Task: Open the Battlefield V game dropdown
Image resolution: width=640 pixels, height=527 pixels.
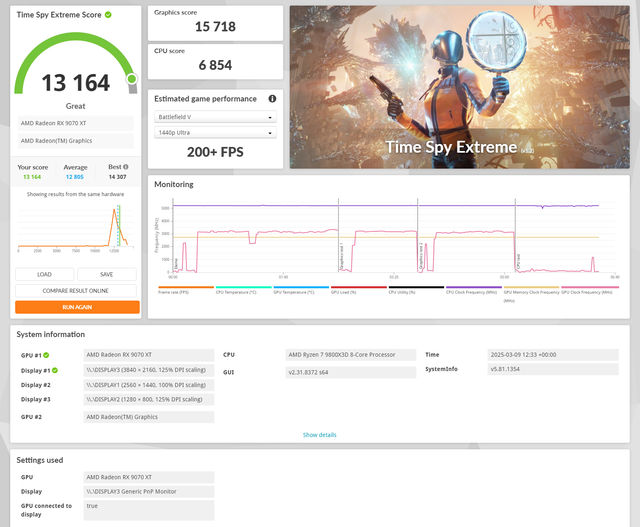Action: [215, 117]
